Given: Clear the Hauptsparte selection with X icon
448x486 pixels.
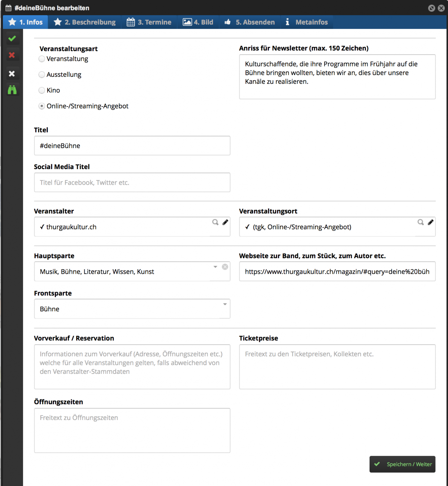Looking at the screenshot, I should coord(225,267).
